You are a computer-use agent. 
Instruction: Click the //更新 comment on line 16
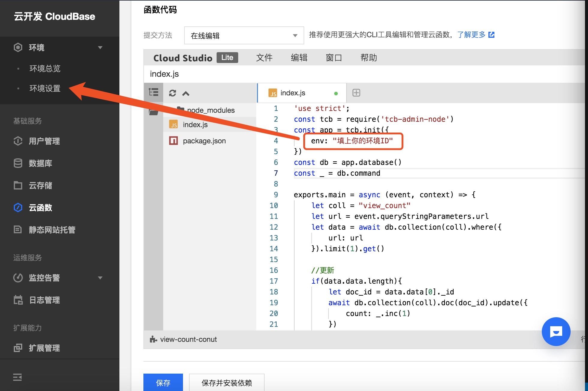(x=322, y=270)
